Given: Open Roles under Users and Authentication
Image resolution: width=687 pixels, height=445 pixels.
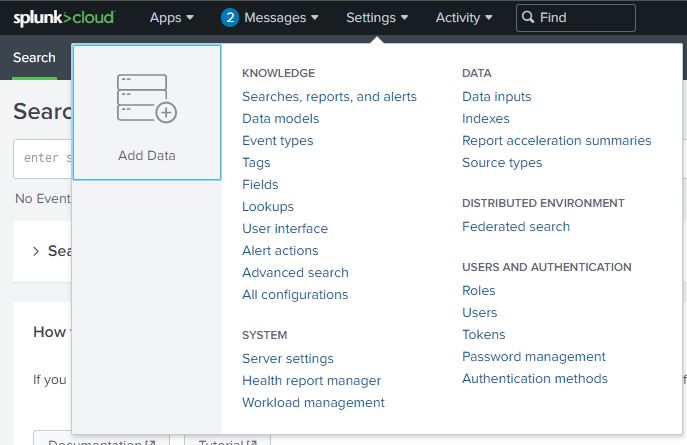Looking at the screenshot, I should click(x=478, y=290).
